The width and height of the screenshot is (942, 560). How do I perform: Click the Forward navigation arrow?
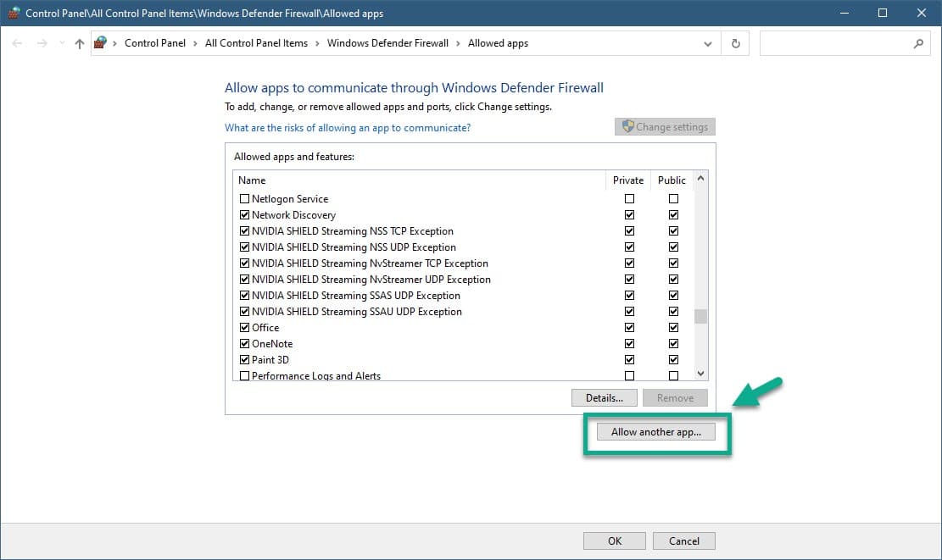coord(42,43)
